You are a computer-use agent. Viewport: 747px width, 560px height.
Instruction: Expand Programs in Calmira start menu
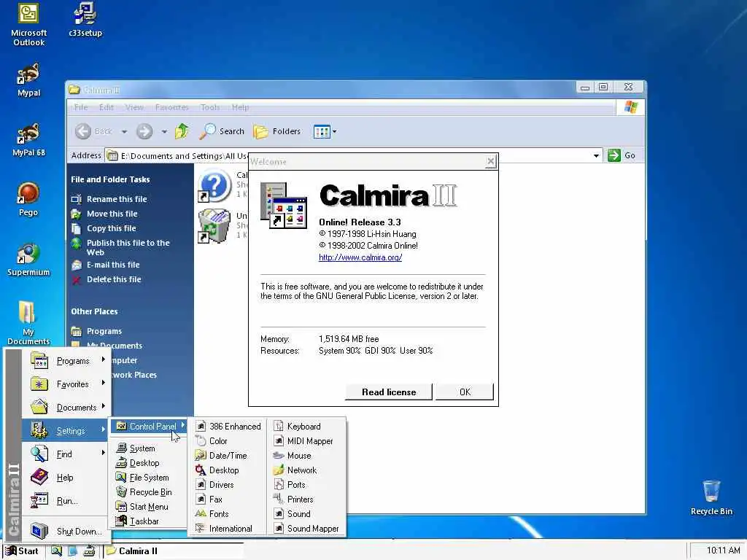(x=66, y=360)
